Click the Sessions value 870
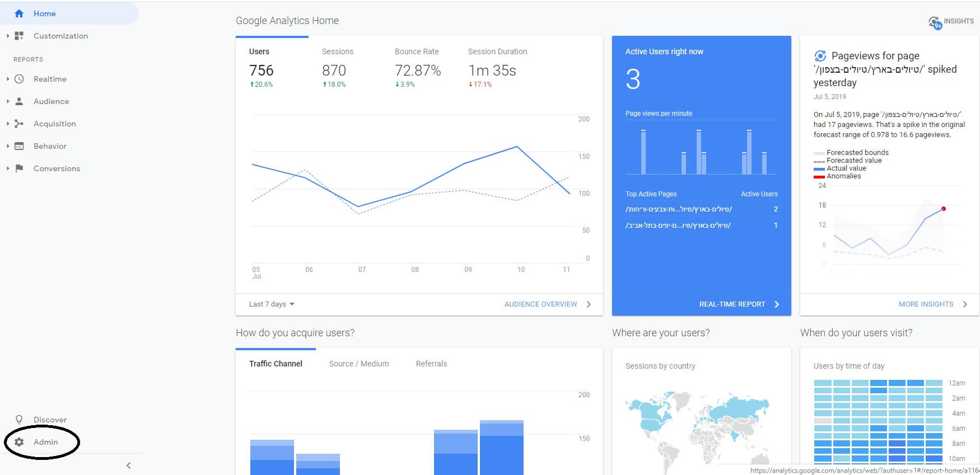Screen dimensions: 980x475 pos(334,70)
